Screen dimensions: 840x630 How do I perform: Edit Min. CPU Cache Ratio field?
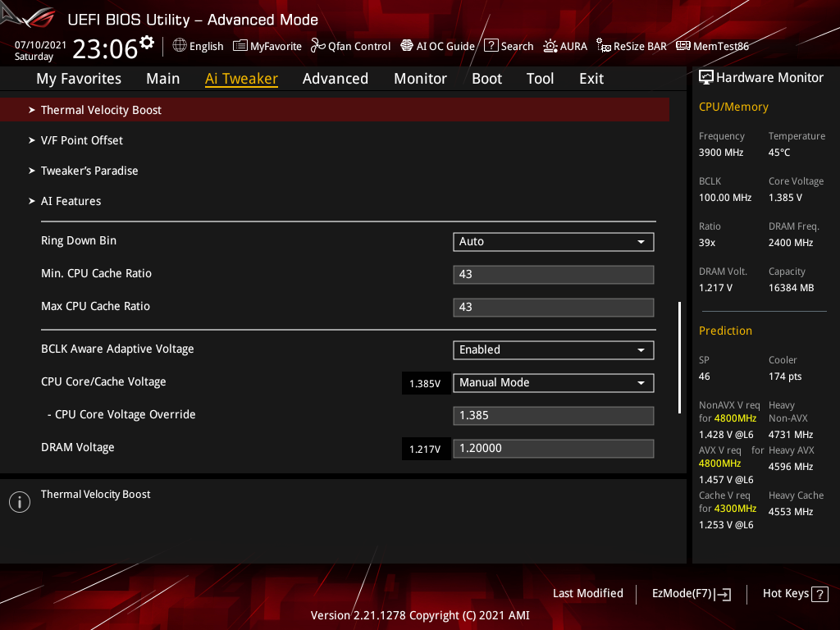[x=554, y=274]
